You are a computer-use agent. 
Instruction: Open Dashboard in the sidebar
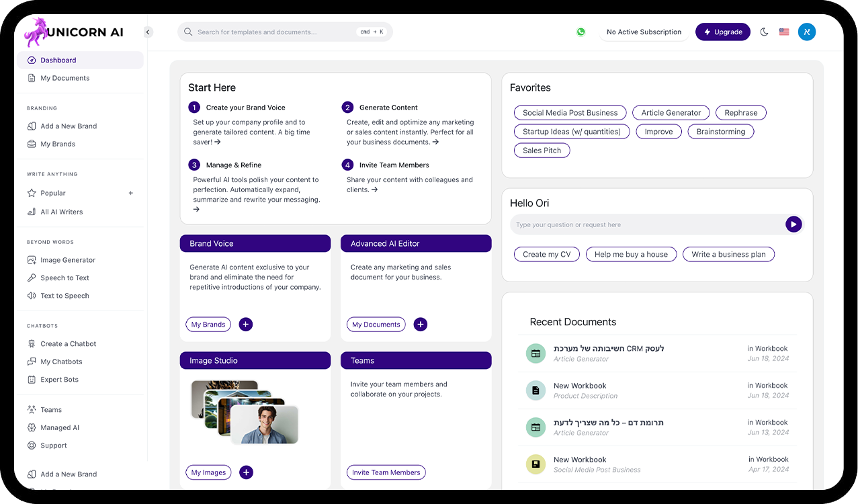point(81,60)
